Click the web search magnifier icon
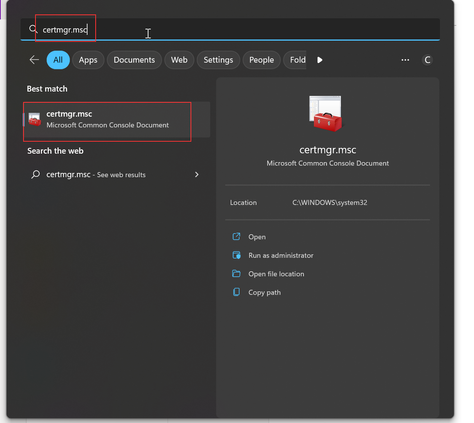 (35, 174)
